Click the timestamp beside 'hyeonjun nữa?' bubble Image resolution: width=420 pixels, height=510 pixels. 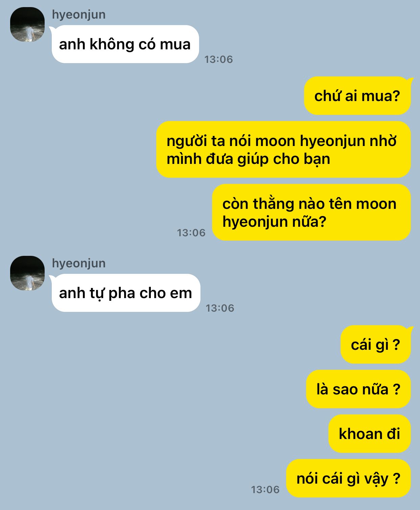click(191, 233)
